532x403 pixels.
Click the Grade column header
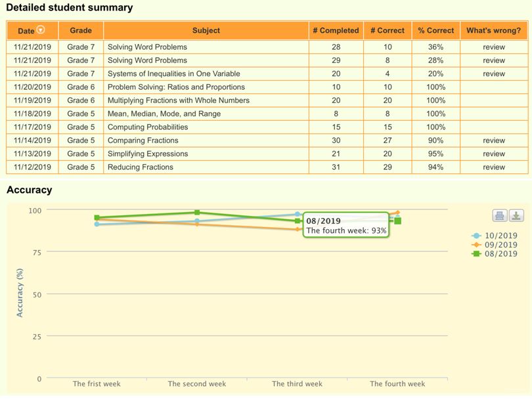[81, 30]
